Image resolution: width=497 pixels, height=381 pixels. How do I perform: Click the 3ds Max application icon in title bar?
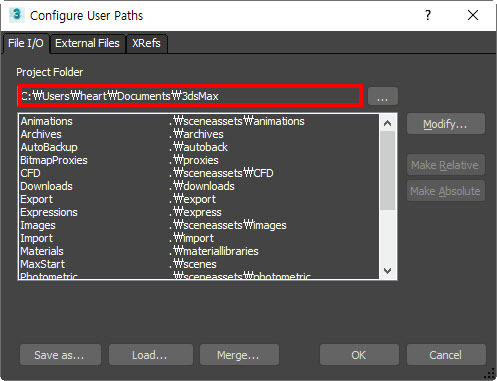pyautogui.click(x=17, y=15)
